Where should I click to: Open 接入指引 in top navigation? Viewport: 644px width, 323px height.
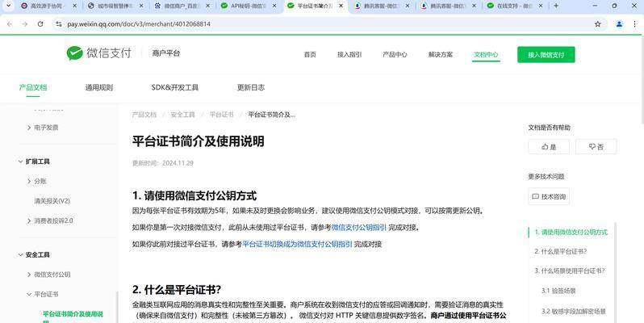(349, 55)
